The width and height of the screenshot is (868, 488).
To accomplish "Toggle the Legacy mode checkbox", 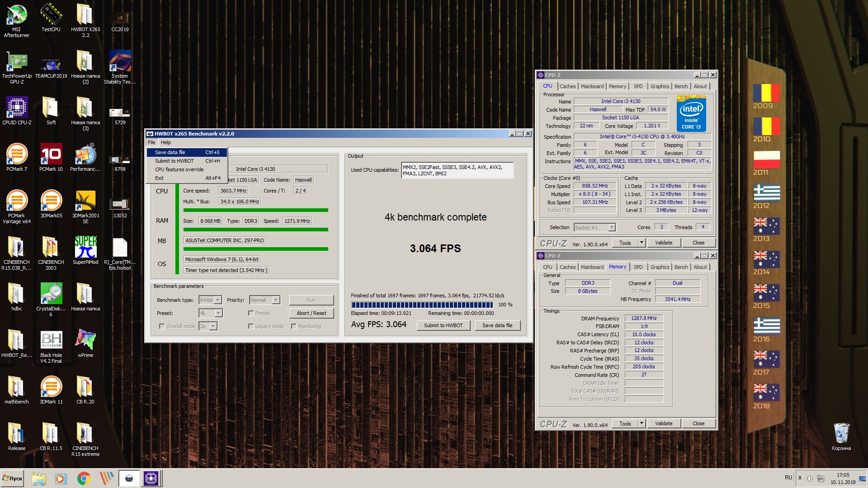I will pos(251,326).
